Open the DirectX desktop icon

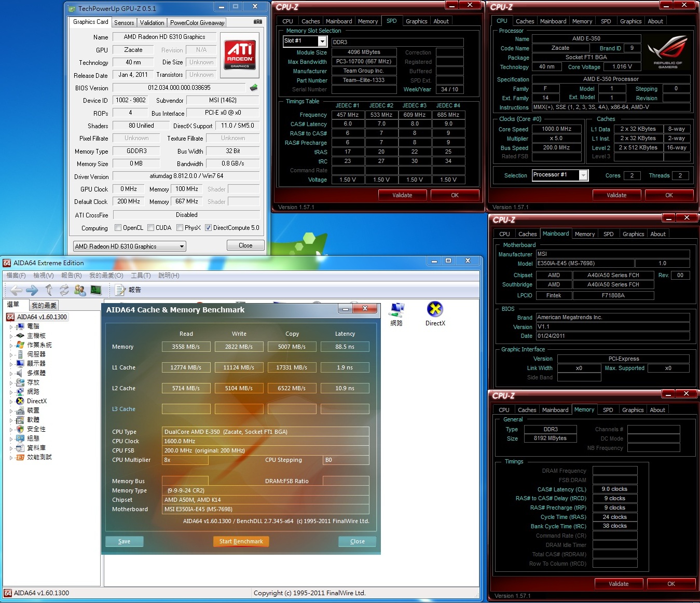[435, 314]
